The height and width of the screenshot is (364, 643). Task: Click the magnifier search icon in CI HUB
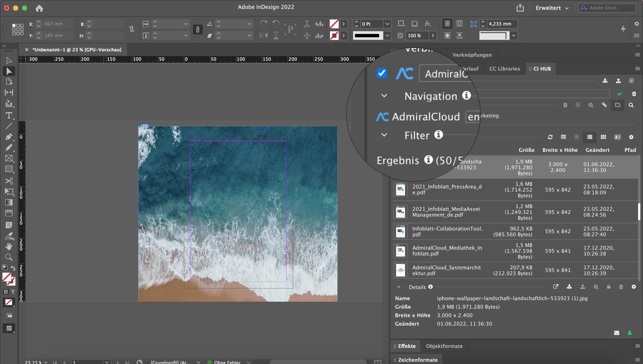click(x=631, y=105)
